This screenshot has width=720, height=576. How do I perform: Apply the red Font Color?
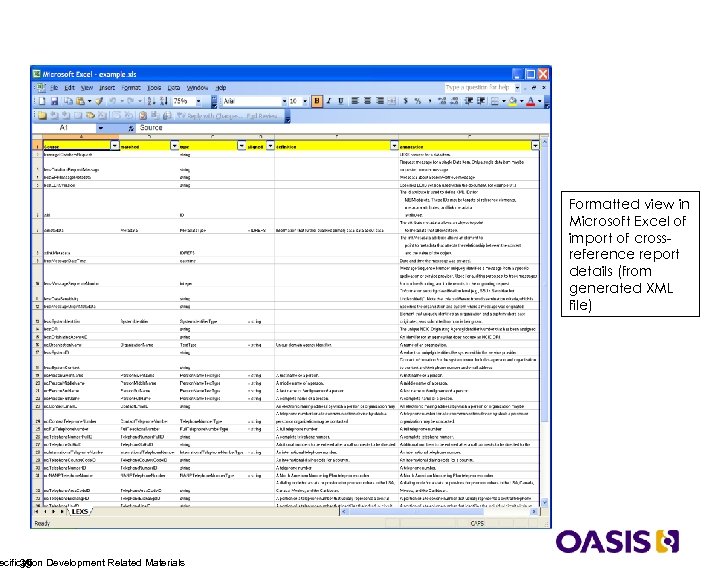click(x=531, y=101)
